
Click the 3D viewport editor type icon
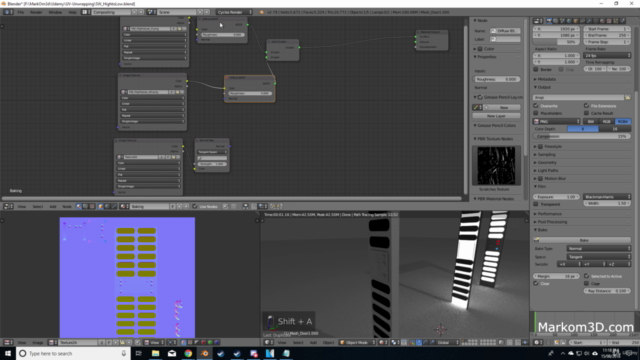click(x=268, y=342)
